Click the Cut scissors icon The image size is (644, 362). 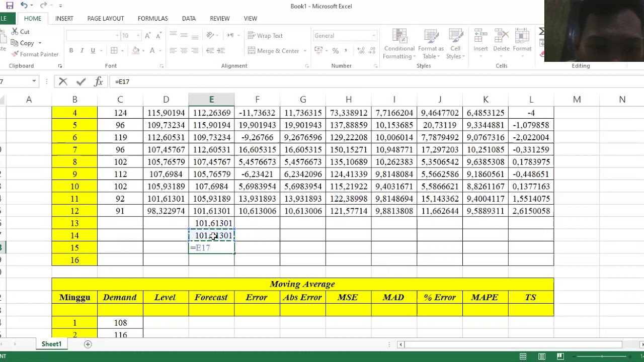tap(15, 32)
